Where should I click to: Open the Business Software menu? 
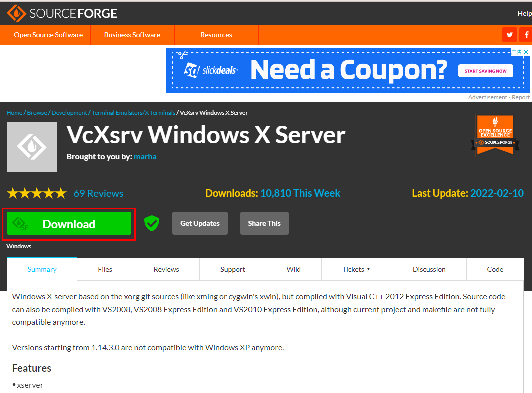[132, 35]
